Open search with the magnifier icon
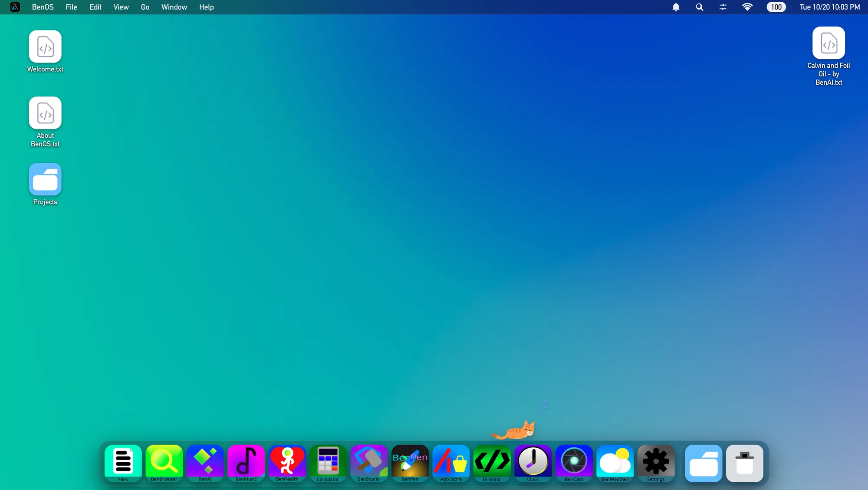The image size is (868, 490). [x=699, y=7]
